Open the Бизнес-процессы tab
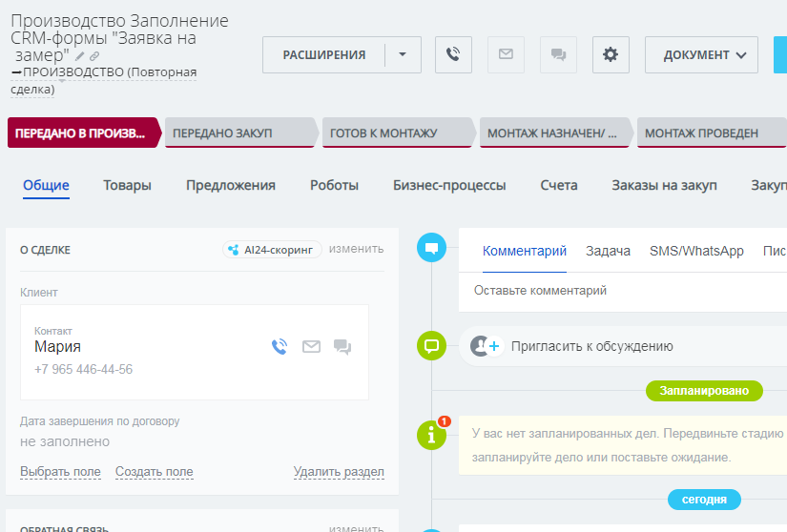787x532 pixels. [449, 185]
